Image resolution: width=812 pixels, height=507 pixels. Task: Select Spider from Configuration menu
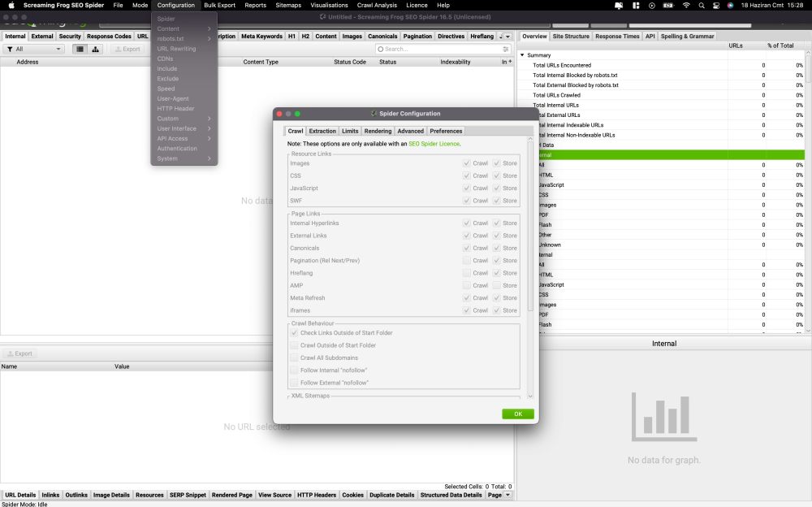[x=184, y=19]
